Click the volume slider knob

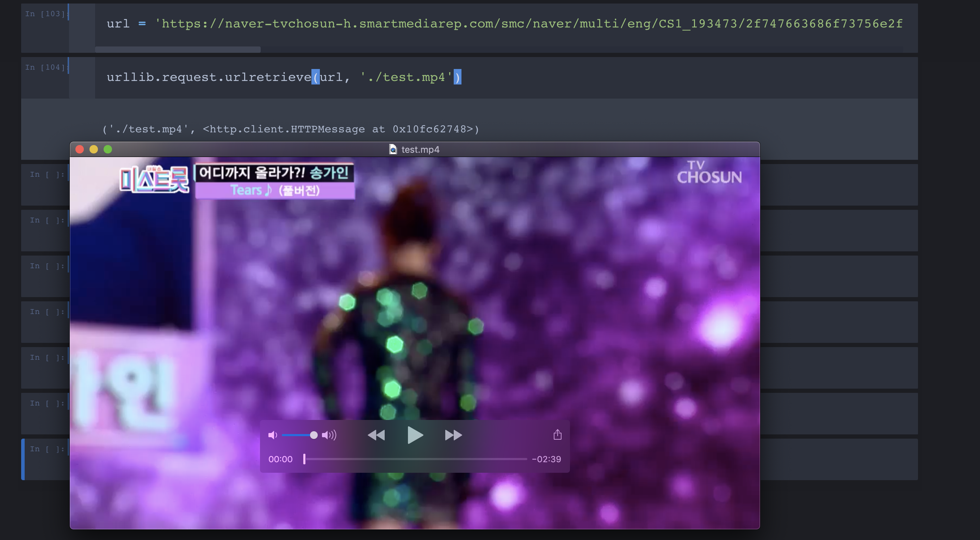point(314,435)
